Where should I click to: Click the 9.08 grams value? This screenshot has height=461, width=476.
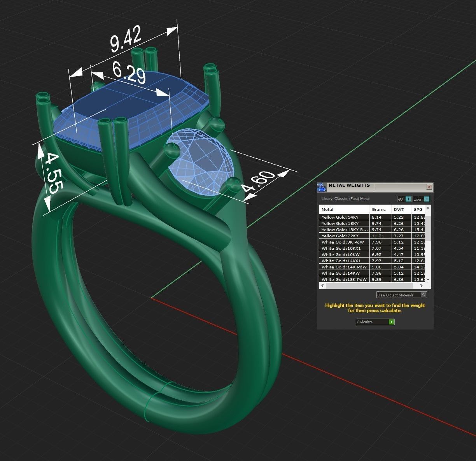pyautogui.click(x=376, y=267)
